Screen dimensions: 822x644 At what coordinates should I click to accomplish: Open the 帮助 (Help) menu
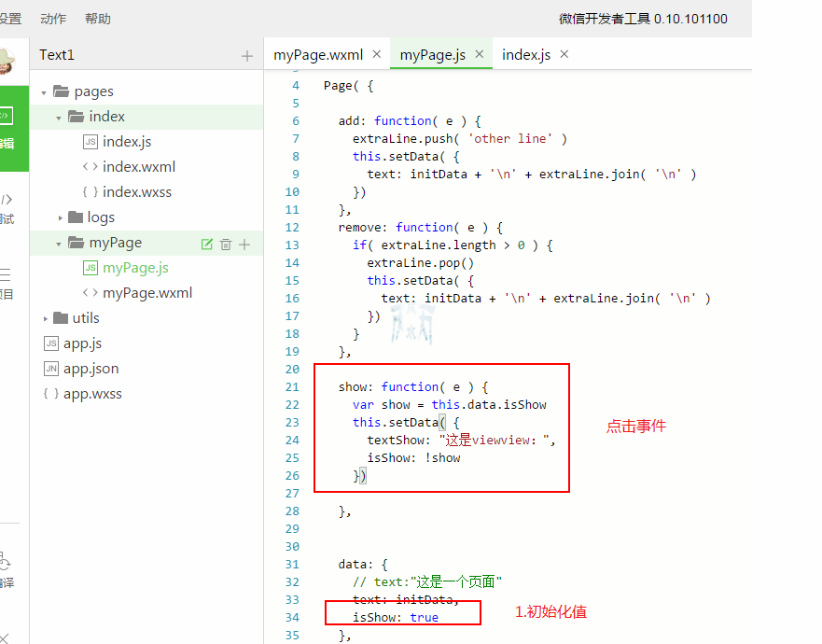tap(97, 19)
